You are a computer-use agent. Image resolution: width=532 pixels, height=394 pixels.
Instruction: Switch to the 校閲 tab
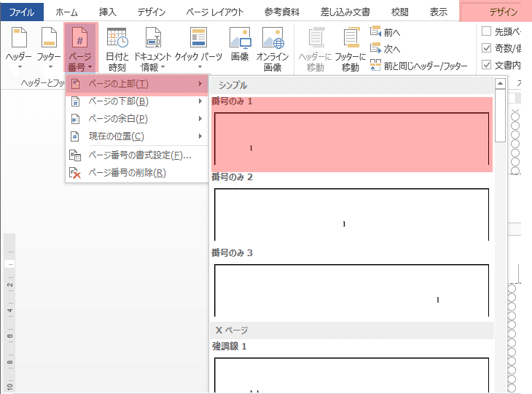(399, 12)
